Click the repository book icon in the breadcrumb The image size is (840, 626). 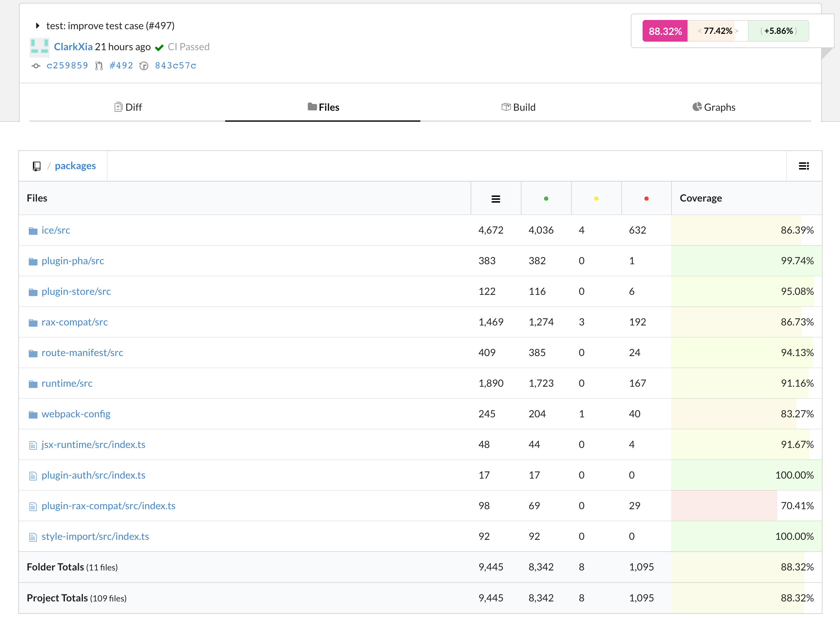[x=37, y=166]
